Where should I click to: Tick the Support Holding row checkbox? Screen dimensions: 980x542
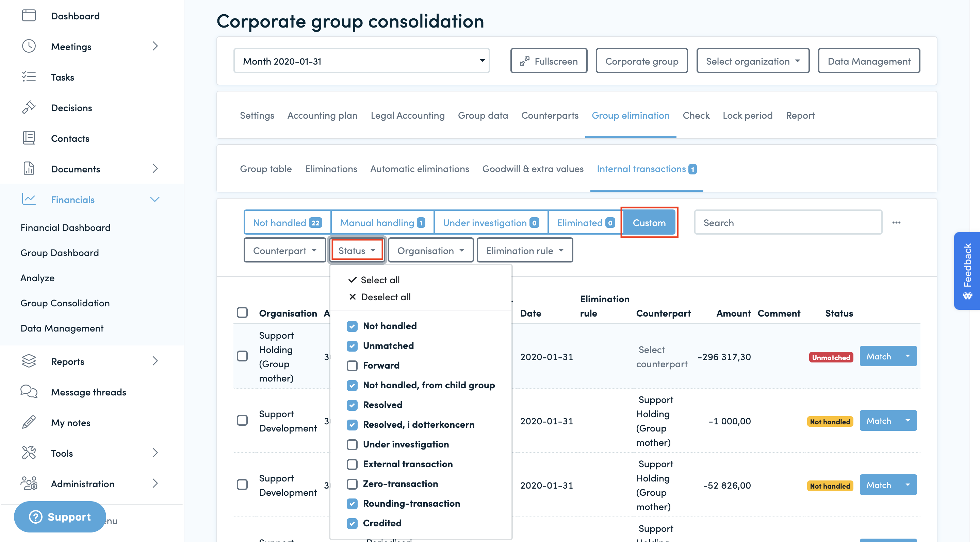tap(242, 356)
